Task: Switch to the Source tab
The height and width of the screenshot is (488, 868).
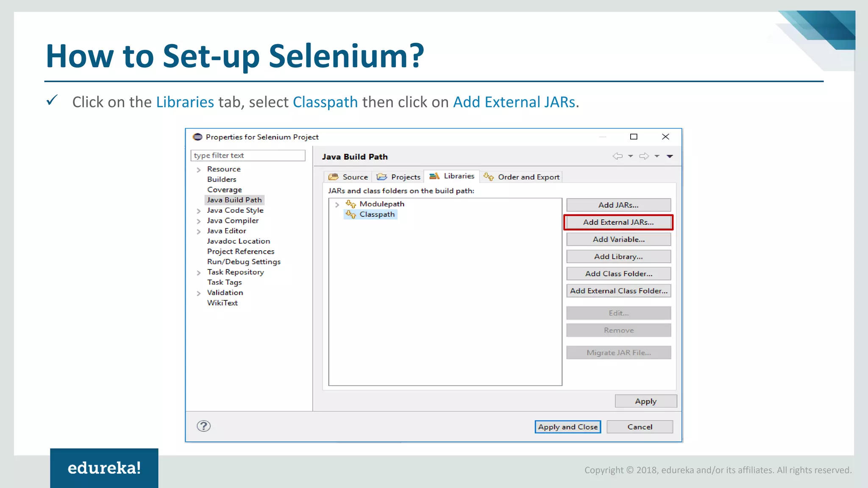Action: pos(348,177)
